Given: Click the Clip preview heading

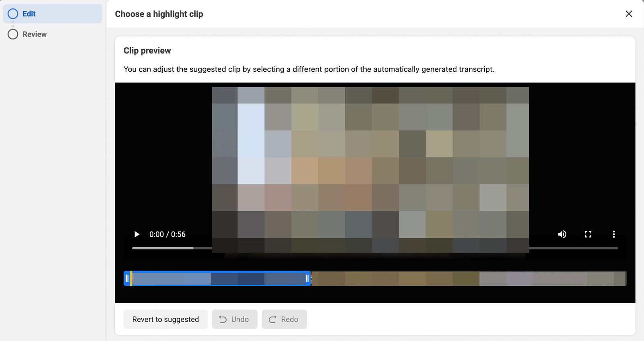Looking at the screenshot, I should click(147, 50).
